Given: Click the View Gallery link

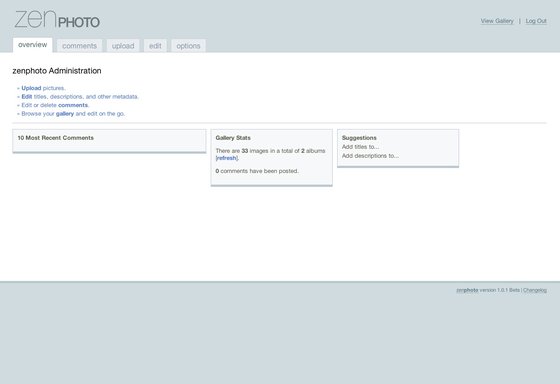Looking at the screenshot, I should point(497,21).
